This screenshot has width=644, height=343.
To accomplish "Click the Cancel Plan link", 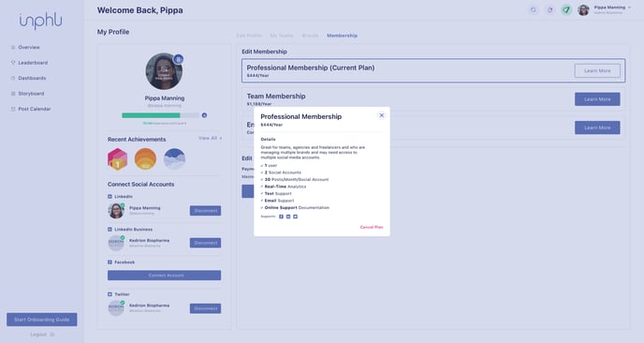I will point(372,227).
